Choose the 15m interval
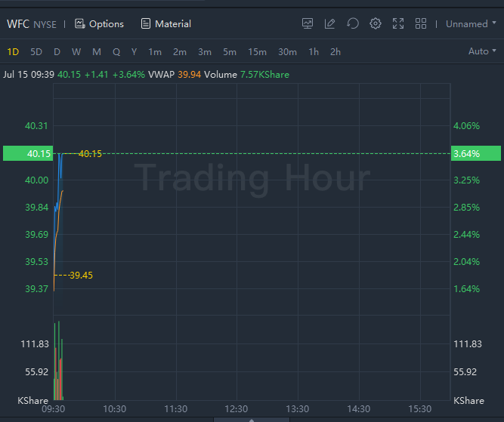 257,51
